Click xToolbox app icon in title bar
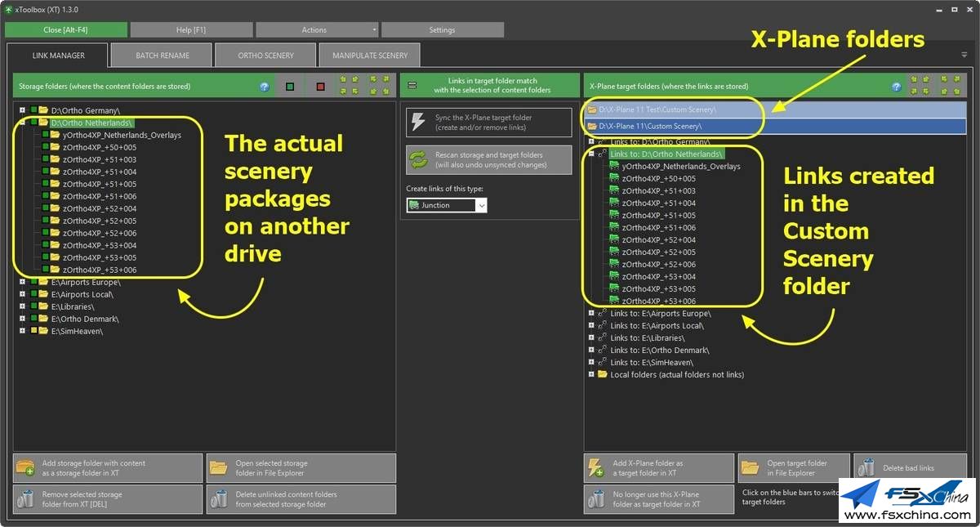Image resolution: width=980 pixels, height=527 pixels. [8, 9]
